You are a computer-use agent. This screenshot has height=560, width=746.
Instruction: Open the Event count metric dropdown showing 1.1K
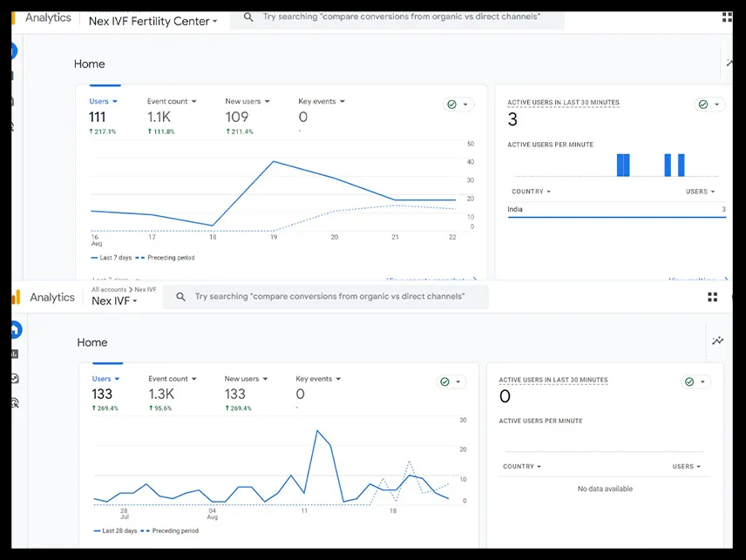(x=172, y=101)
